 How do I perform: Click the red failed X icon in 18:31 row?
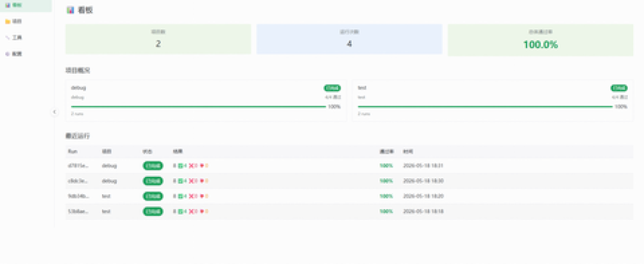191,166
